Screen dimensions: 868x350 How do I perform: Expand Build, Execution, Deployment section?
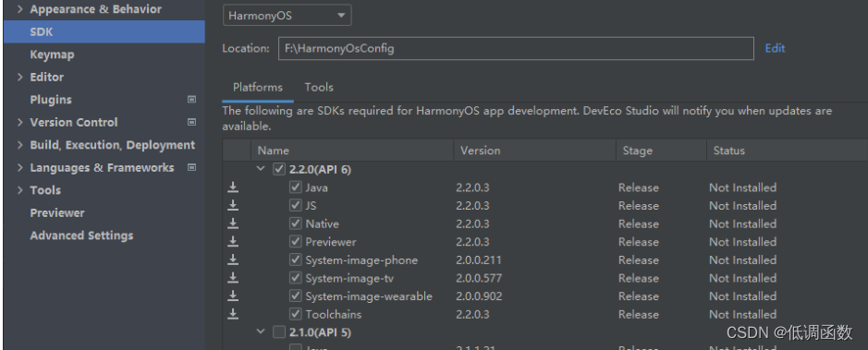coord(20,145)
